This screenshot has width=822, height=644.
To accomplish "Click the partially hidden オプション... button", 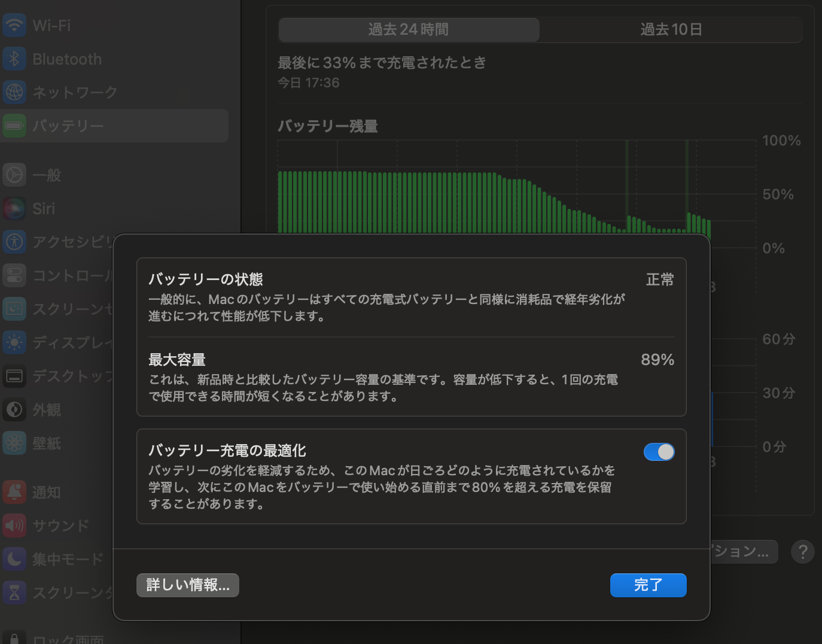I will pyautogui.click(x=744, y=552).
